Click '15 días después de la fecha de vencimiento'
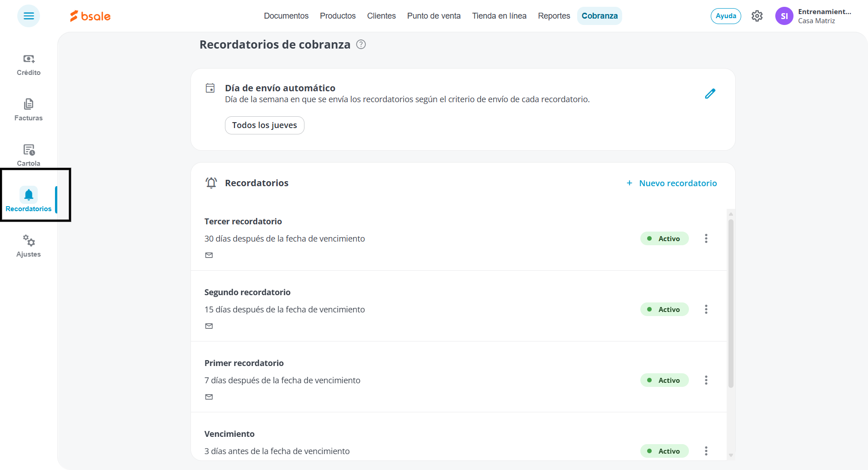 click(x=284, y=309)
